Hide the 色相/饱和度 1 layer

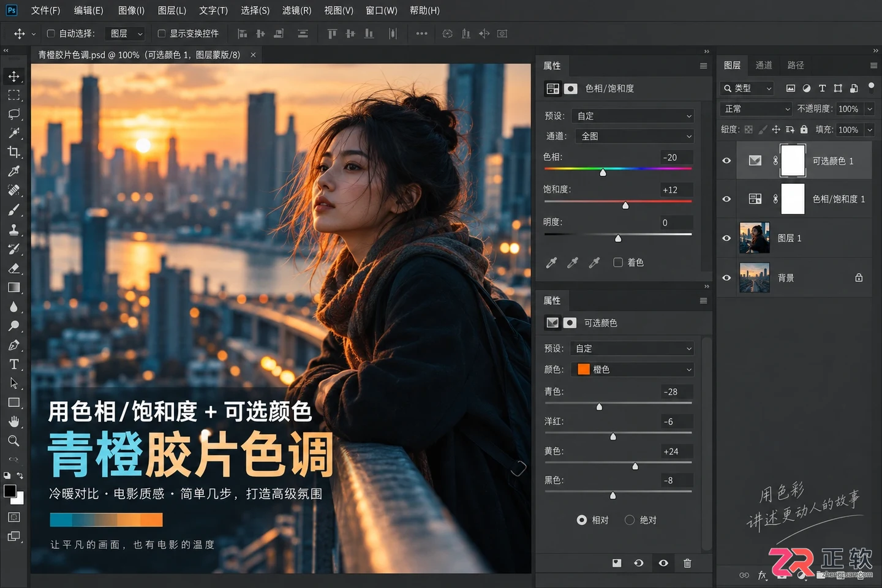(x=726, y=199)
